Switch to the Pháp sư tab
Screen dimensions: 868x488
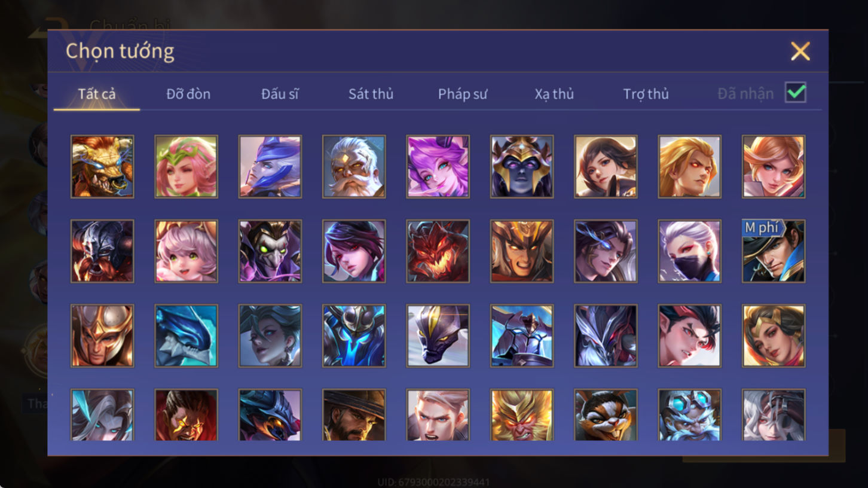tap(463, 94)
